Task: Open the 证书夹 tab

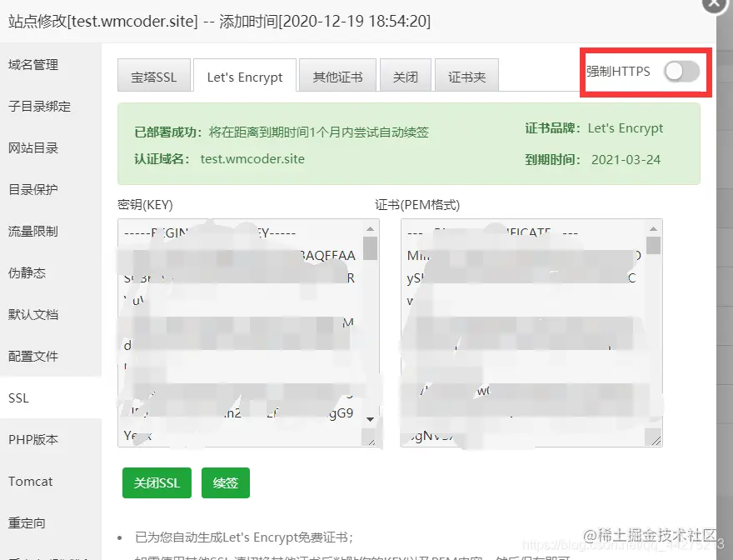Action: point(467,76)
